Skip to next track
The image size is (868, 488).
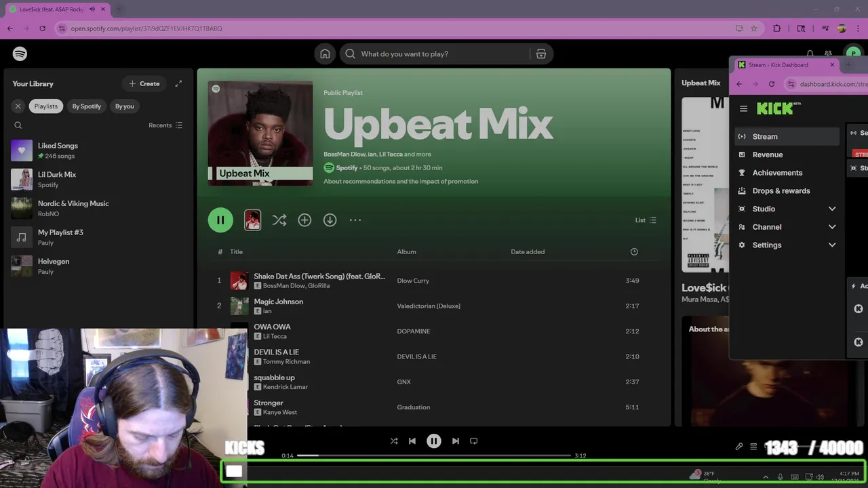(456, 441)
